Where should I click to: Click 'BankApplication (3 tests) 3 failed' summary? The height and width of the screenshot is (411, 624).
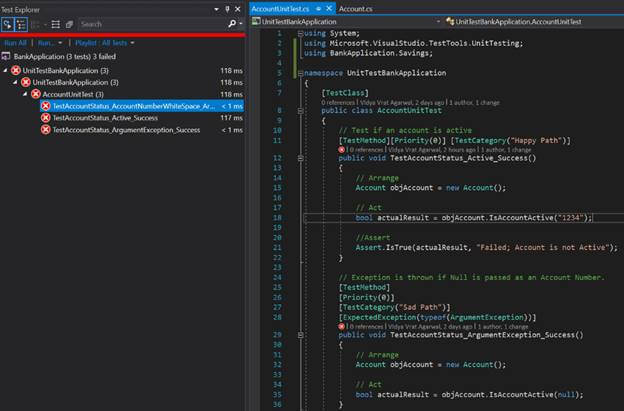[x=64, y=56]
